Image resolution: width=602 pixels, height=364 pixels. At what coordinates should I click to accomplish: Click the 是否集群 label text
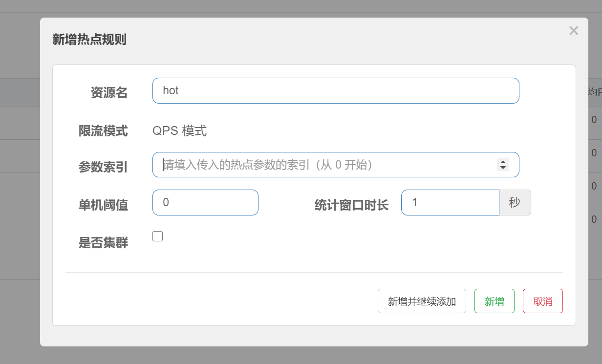coord(103,242)
